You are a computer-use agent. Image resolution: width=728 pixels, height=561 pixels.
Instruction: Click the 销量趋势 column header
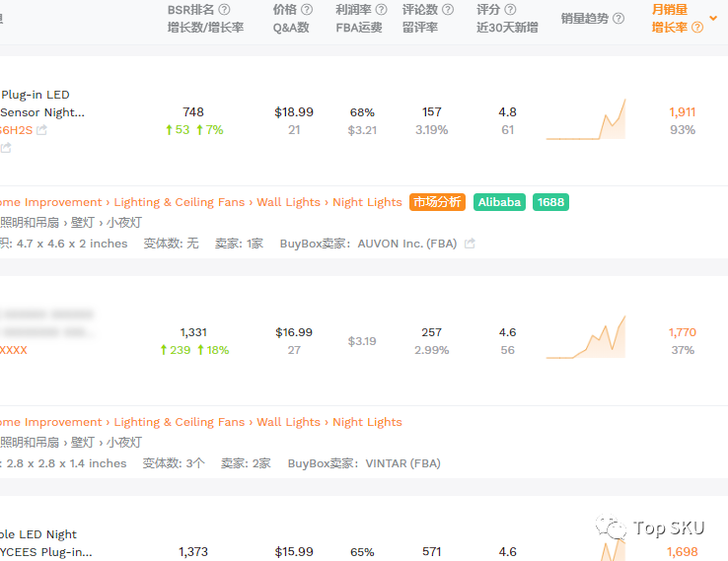pyautogui.click(x=585, y=19)
